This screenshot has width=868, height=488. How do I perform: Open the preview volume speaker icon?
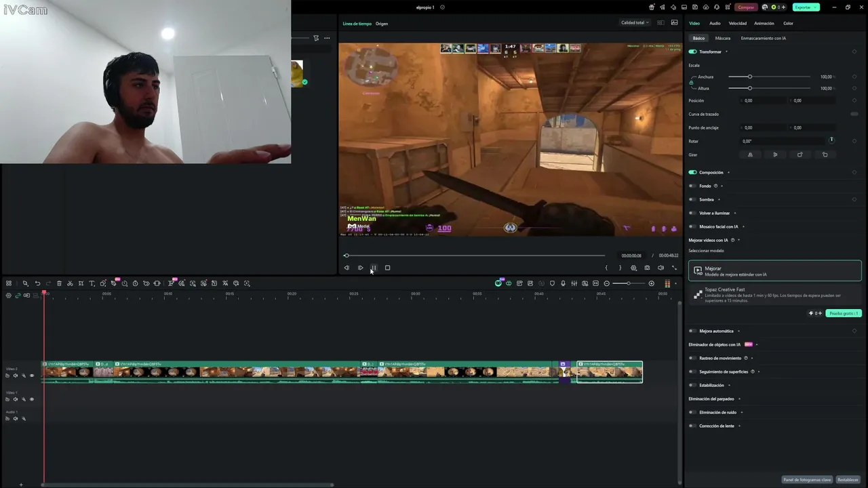(x=660, y=268)
